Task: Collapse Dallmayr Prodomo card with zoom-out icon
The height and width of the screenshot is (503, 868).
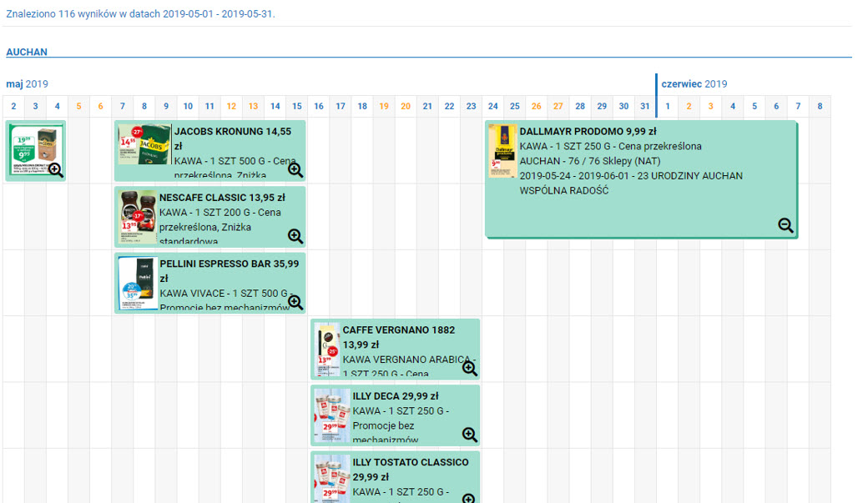Action: pyautogui.click(x=785, y=225)
